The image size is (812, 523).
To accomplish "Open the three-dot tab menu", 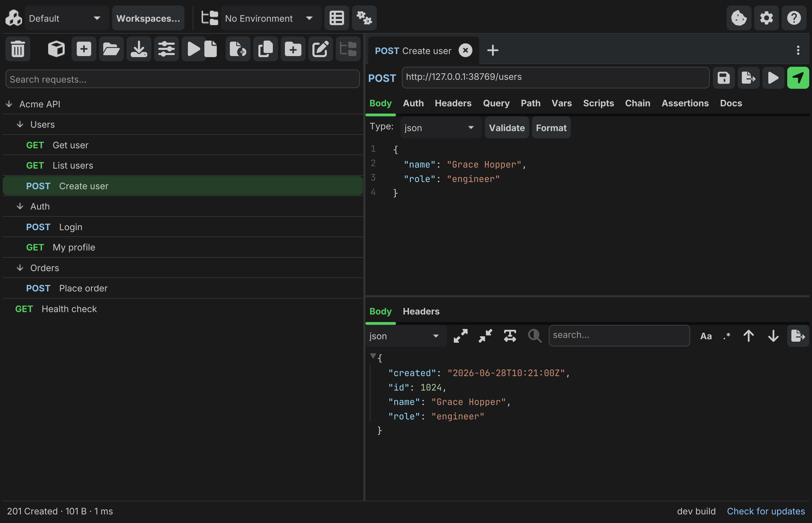I will [x=798, y=50].
